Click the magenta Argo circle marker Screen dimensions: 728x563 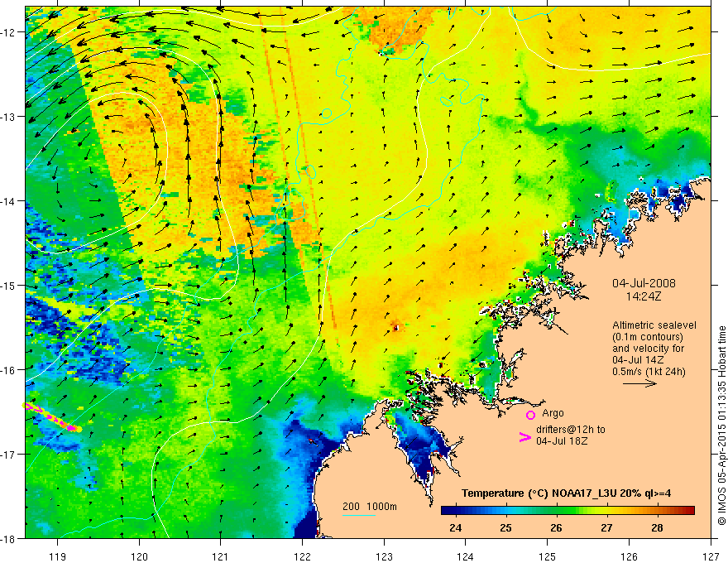[530, 415]
